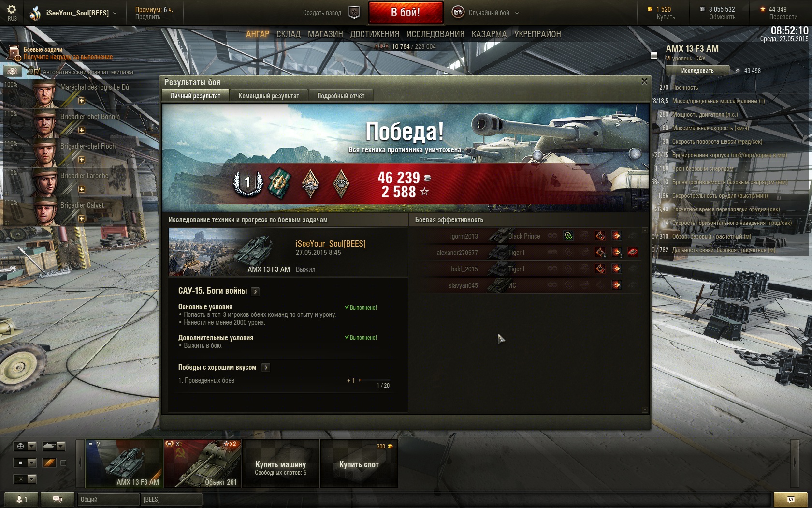Open the nation filter dropdown
This screenshot has width=812, height=508.
[x=26, y=446]
